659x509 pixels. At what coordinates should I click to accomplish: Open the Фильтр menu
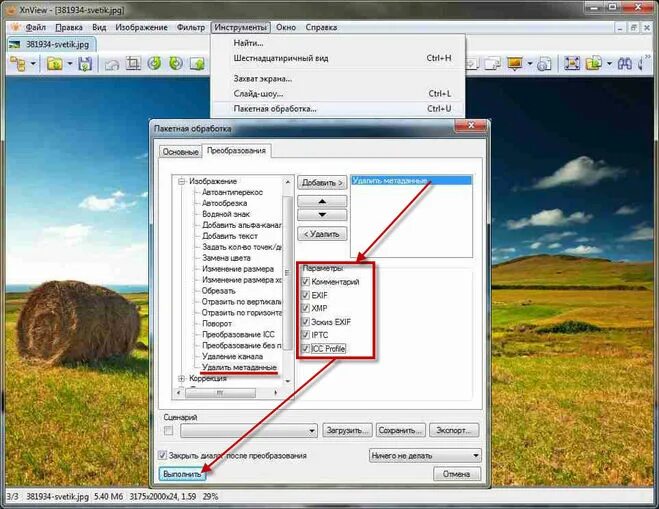click(191, 27)
